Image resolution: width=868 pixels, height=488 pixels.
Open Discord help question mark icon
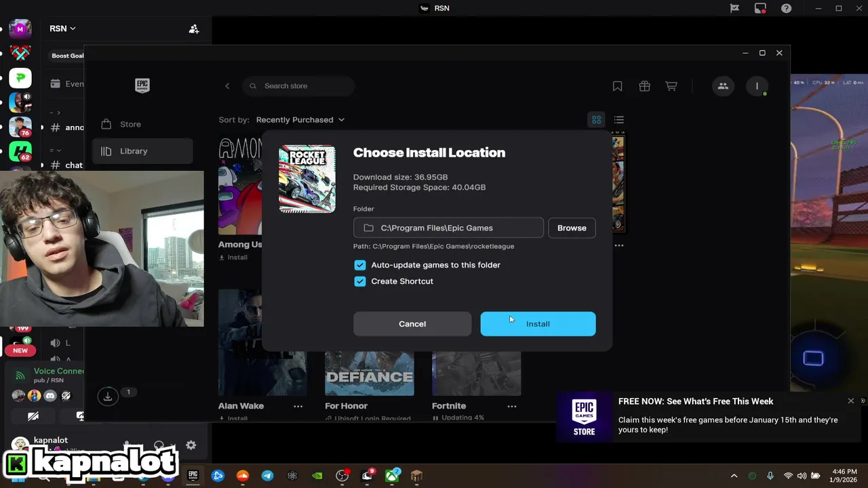786,8
